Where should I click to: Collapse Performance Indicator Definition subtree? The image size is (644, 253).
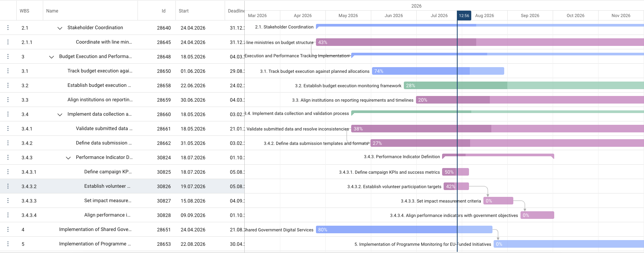[x=68, y=158]
